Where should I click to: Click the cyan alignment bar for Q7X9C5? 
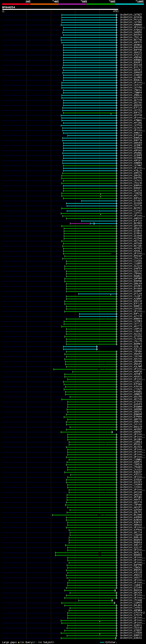[x=99, y=201]
